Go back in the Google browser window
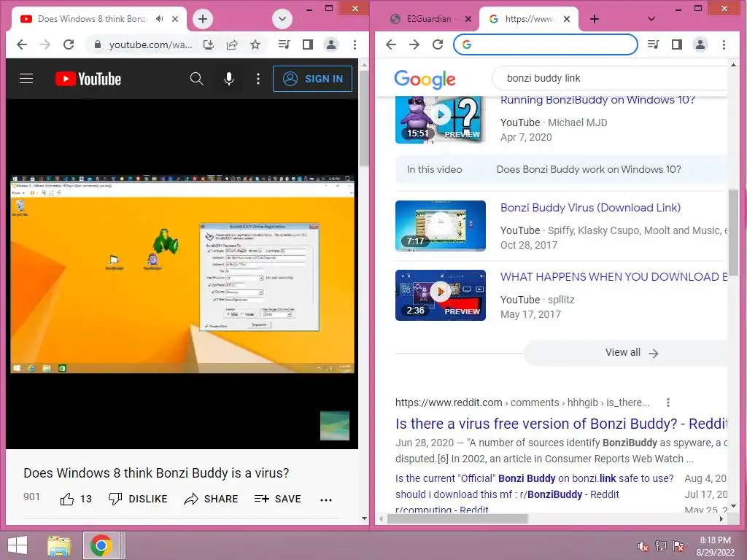The height and width of the screenshot is (560, 747). (x=391, y=44)
